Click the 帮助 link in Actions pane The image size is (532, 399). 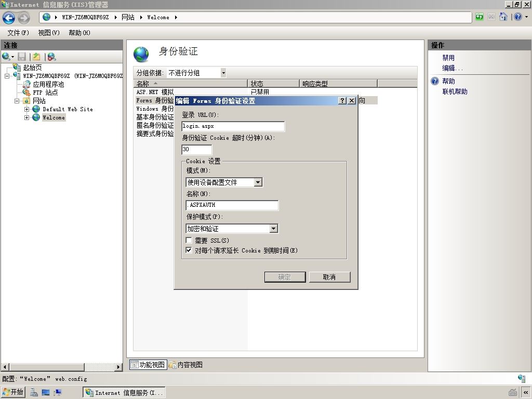click(x=448, y=81)
